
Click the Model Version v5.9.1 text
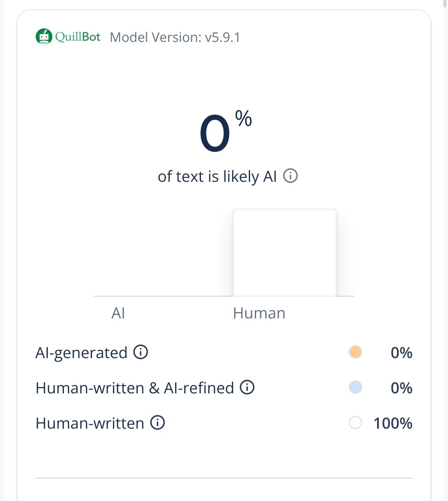(175, 37)
